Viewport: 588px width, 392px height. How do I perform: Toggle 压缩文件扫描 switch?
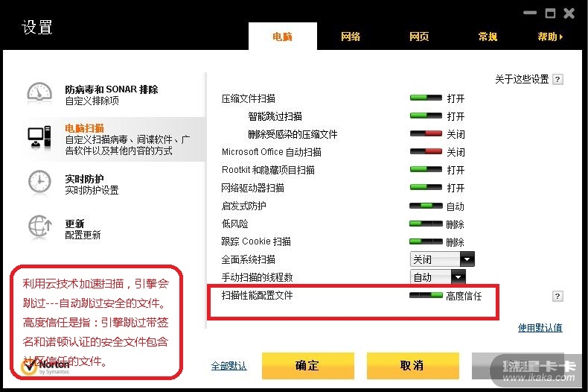426,98
